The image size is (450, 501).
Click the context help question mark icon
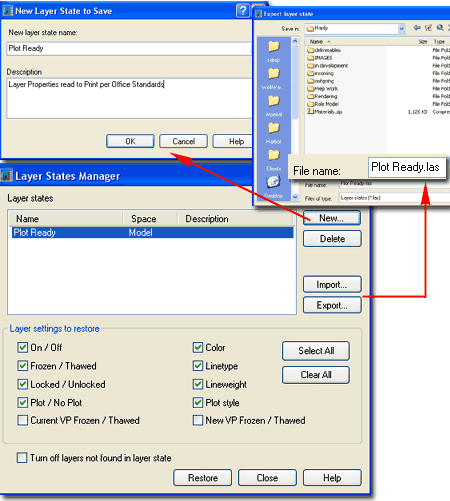click(x=243, y=11)
